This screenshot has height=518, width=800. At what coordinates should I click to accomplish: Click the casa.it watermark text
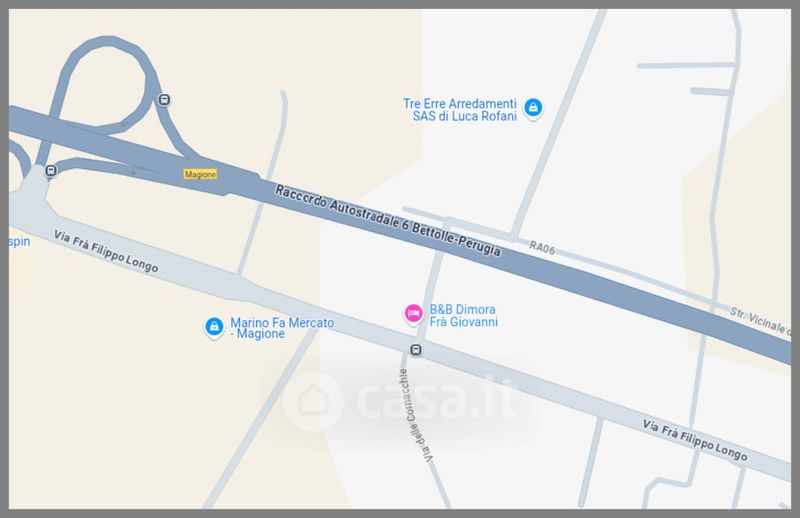[436, 401]
